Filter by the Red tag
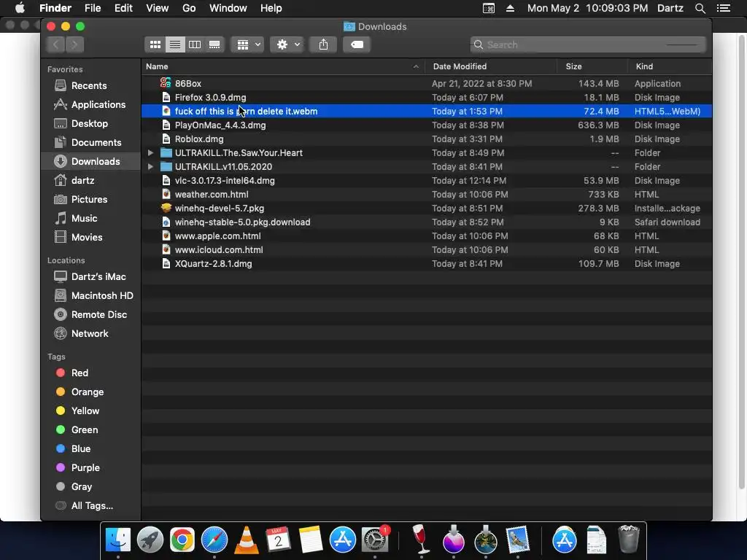 pyautogui.click(x=90, y=373)
